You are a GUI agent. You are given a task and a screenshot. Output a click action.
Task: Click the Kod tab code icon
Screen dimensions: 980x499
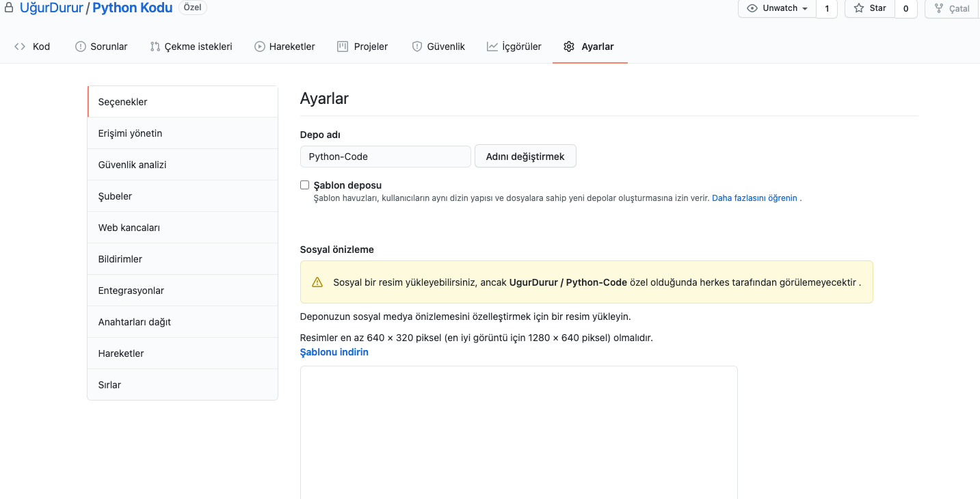(x=20, y=46)
